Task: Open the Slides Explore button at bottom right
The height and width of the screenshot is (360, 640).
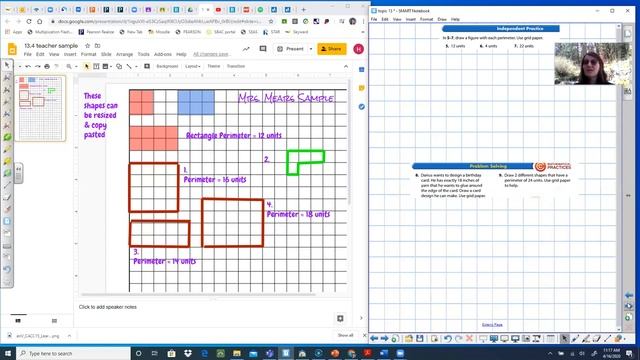Action: pyautogui.click(x=340, y=318)
